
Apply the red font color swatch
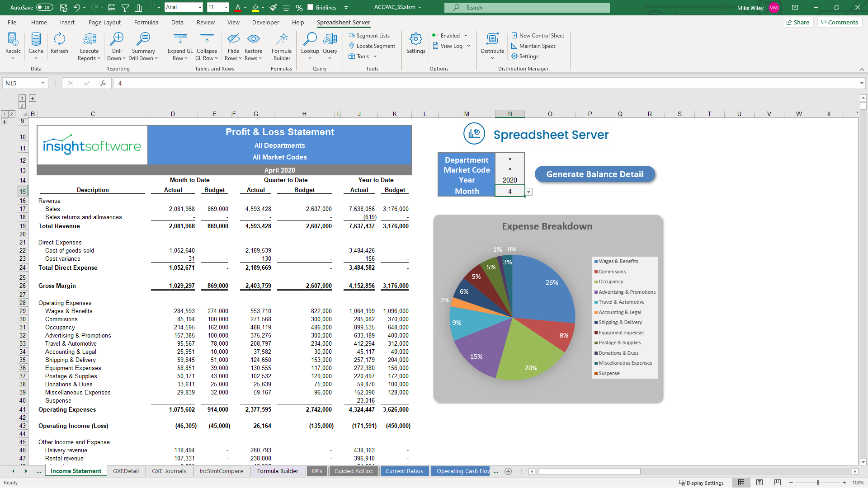(238, 8)
